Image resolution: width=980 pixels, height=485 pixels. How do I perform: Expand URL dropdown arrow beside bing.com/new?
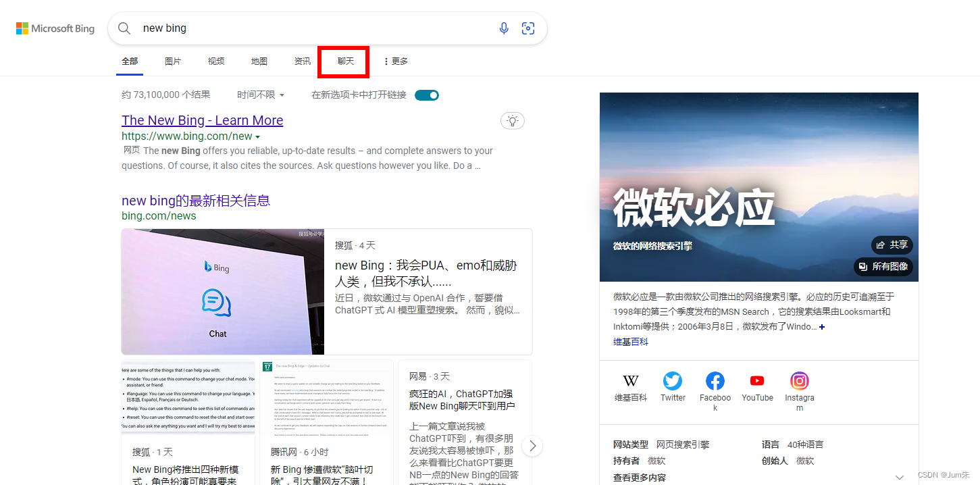coord(257,137)
